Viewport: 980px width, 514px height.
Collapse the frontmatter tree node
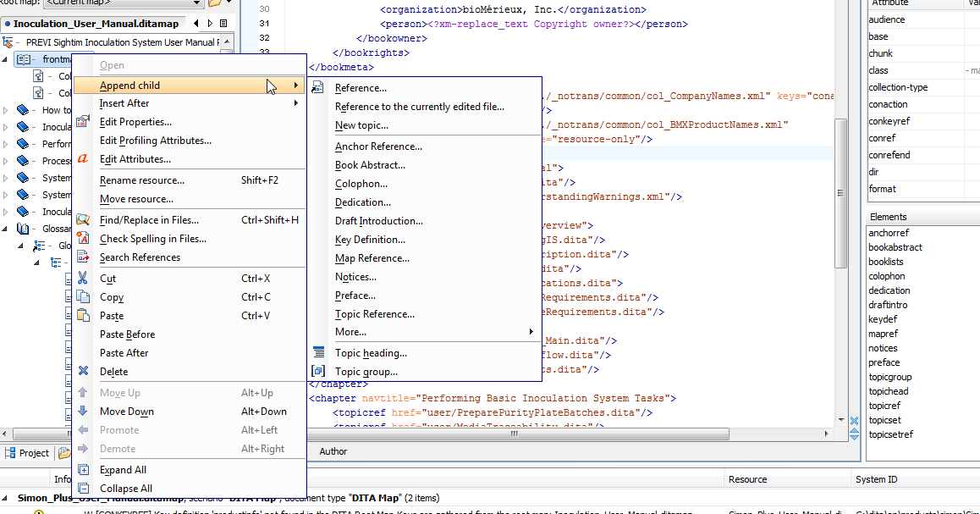tap(5, 59)
